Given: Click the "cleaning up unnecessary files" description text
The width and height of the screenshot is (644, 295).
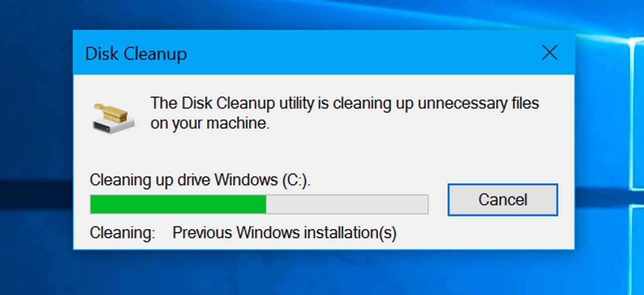Looking at the screenshot, I should pos(436,104).
